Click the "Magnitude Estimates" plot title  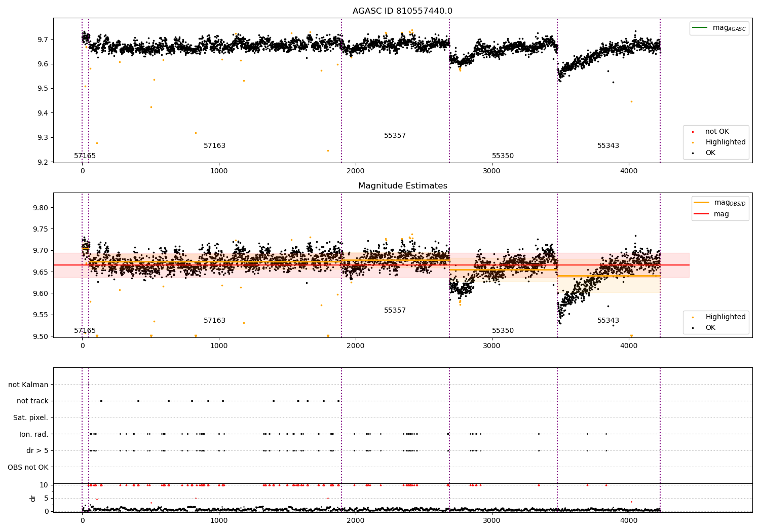pos(402,186)
